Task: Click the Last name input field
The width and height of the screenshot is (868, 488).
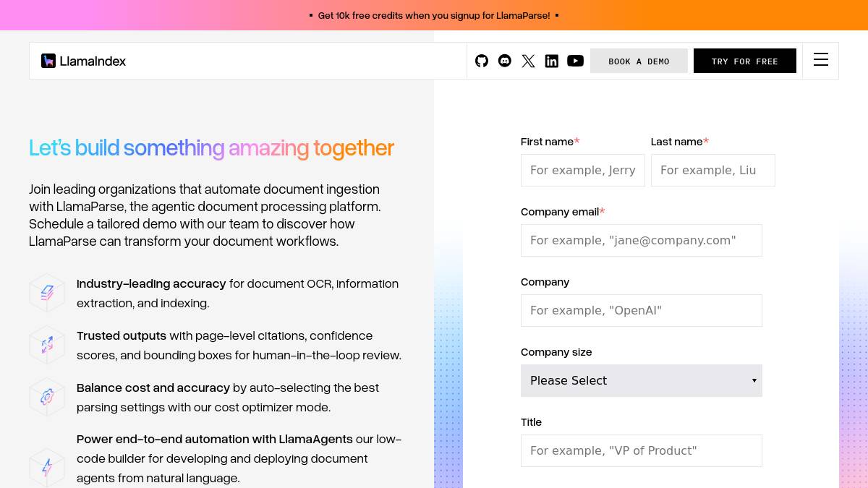Action: tap(712, 170)
